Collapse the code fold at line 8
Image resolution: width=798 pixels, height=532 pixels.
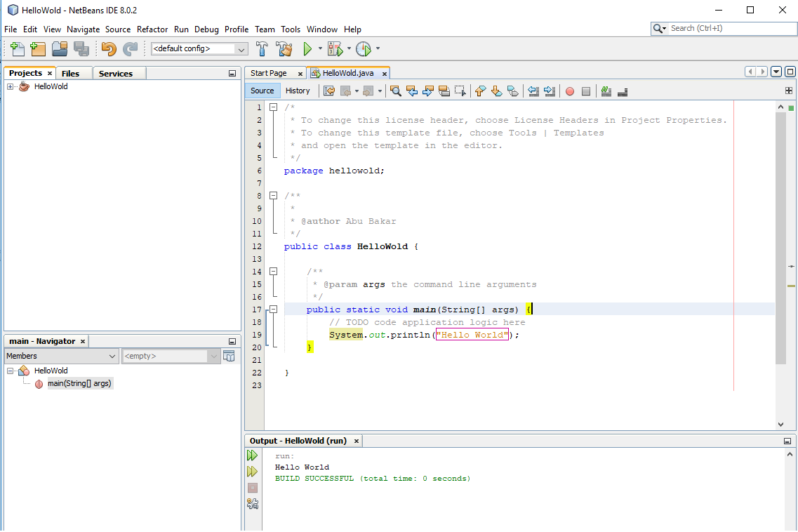point(273,196)
